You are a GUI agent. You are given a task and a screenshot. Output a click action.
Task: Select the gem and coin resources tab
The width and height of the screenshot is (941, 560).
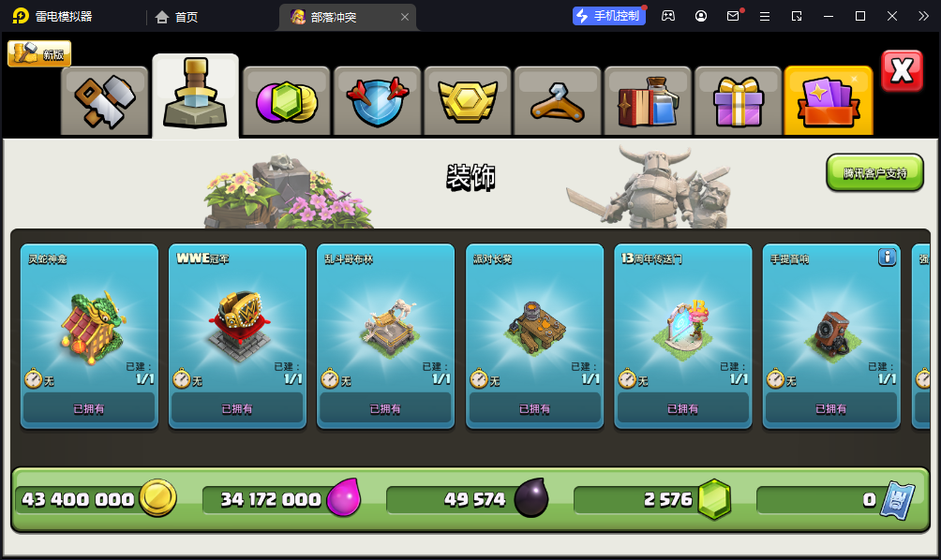(286, 101)
